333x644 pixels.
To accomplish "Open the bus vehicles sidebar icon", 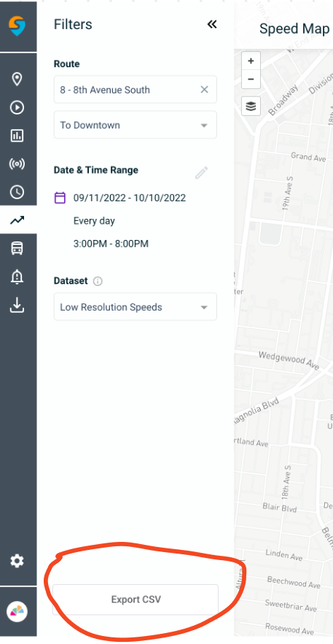I will pos(17,249).
